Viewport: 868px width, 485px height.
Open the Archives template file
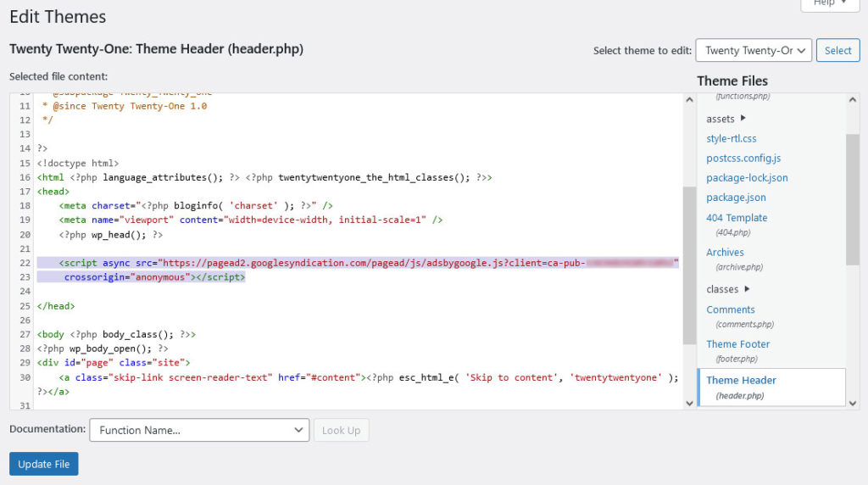tap(726, 253)
